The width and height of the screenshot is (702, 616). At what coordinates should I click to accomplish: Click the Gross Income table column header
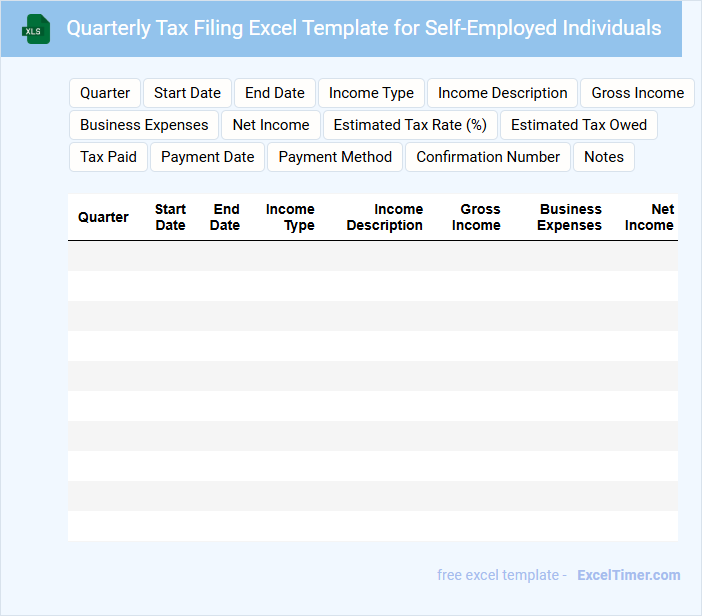(x=476, y=217)
